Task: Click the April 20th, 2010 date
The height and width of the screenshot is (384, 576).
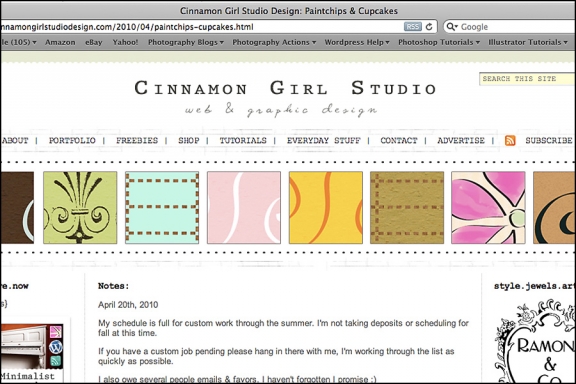Action: 128,305
